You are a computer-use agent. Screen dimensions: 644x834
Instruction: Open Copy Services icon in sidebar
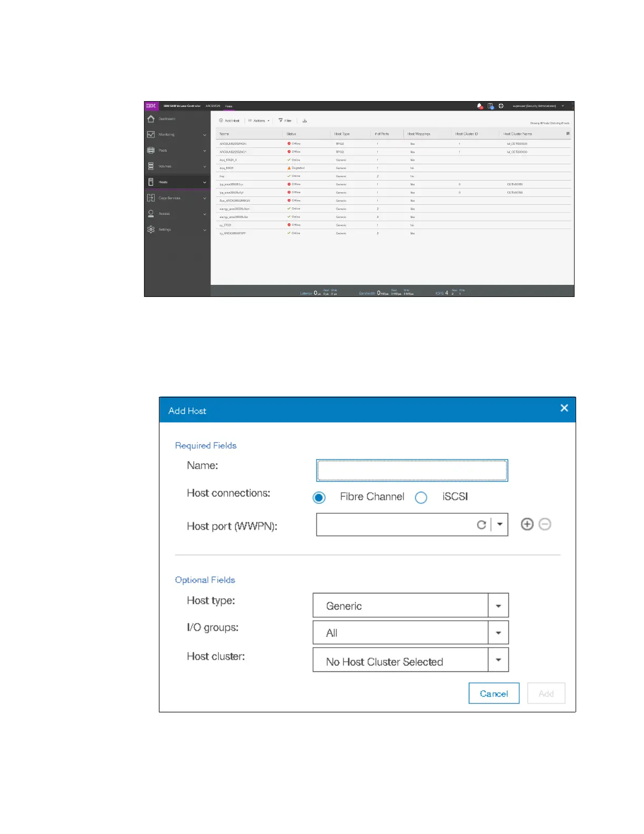click(151, 198)
